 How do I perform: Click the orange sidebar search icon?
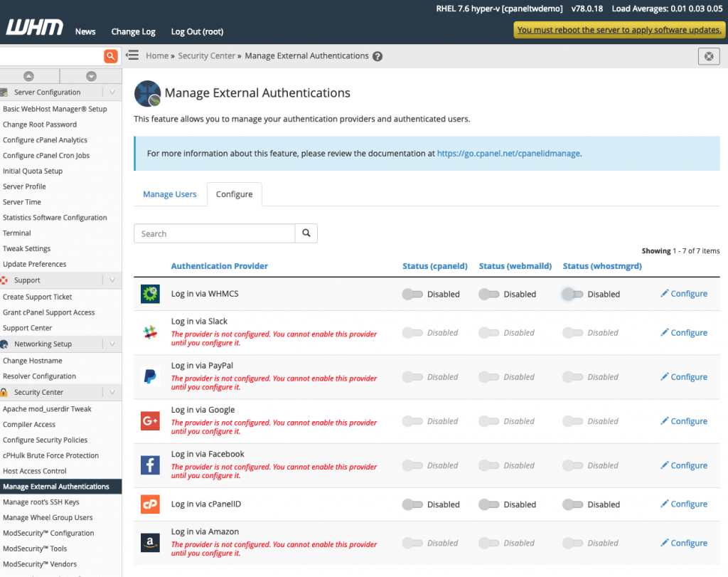tap(110, 56)
